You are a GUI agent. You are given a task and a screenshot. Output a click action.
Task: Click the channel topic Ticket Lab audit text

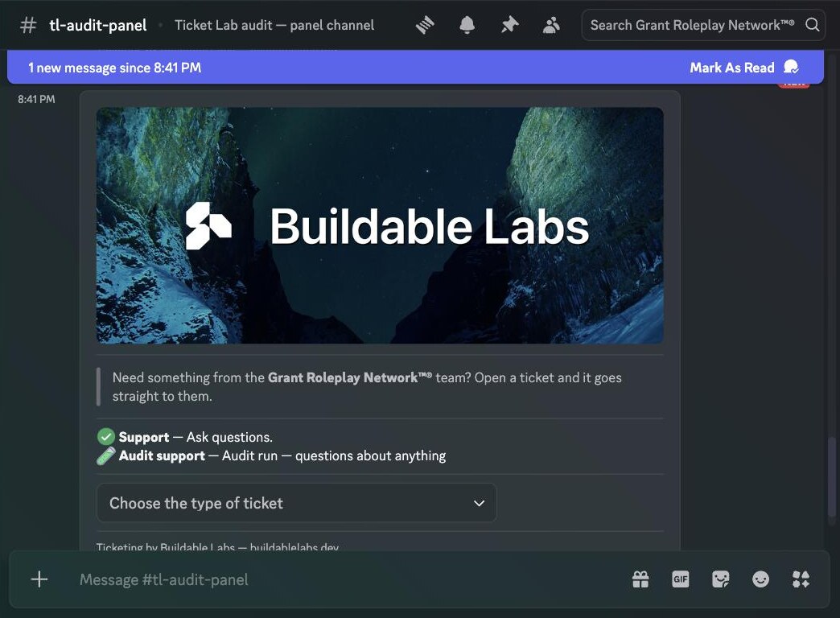coord(274,25)
